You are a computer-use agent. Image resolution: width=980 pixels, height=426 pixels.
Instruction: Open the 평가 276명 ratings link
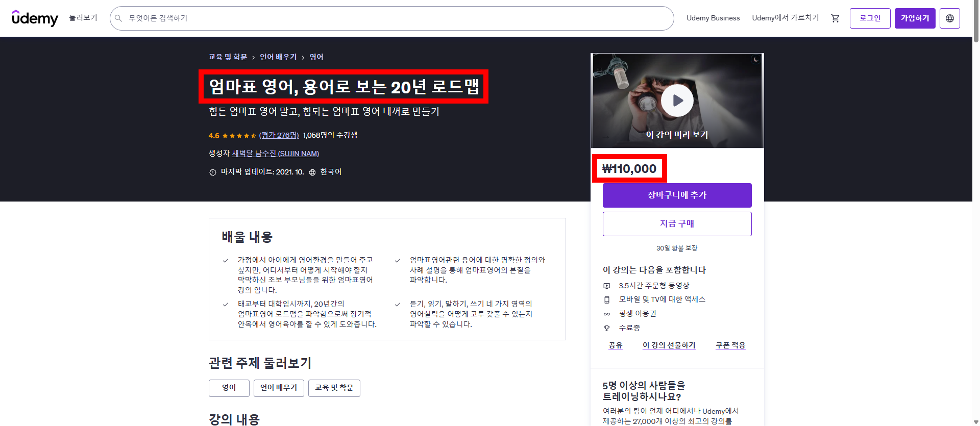pos(279,135)
